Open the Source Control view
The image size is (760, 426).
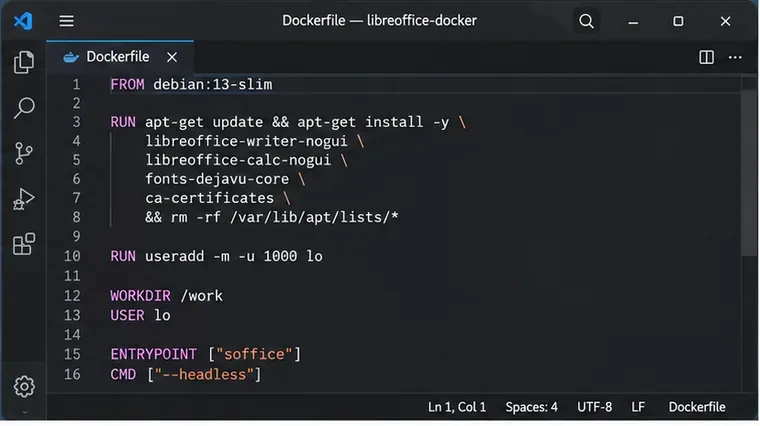(24, 153)
